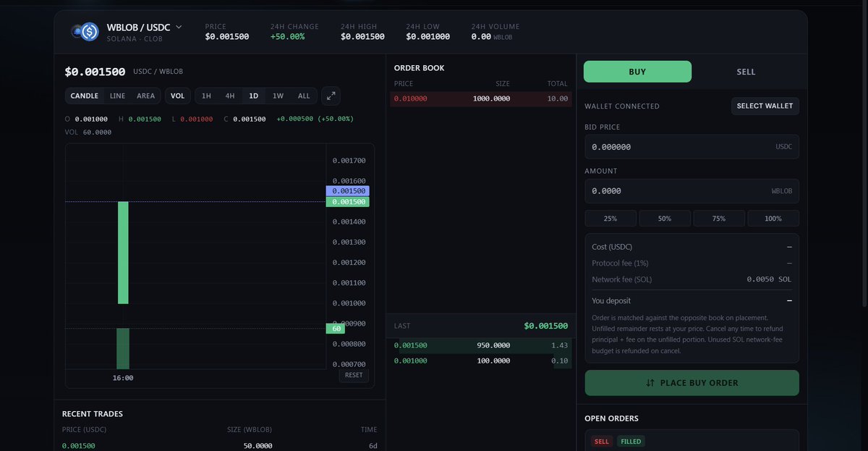The height and width of the screenshot is (451, 868).
Task: Click the RECENT TRADES heading
Action: coord(93,414)
